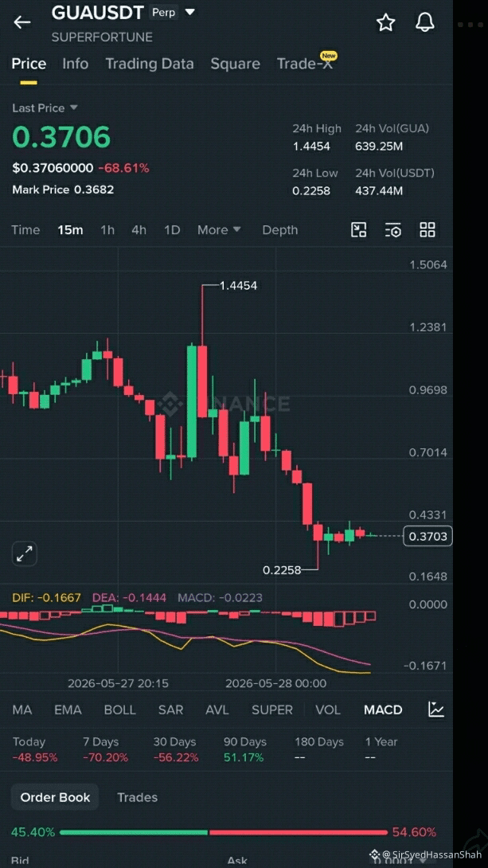Screen dimensions: 488x868
Task: Click the 24h High value 1.4454
Action: (311, 147)
